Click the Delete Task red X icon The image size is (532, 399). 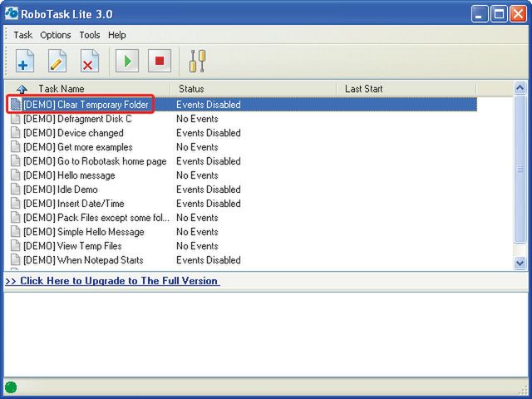click(90, 61)
